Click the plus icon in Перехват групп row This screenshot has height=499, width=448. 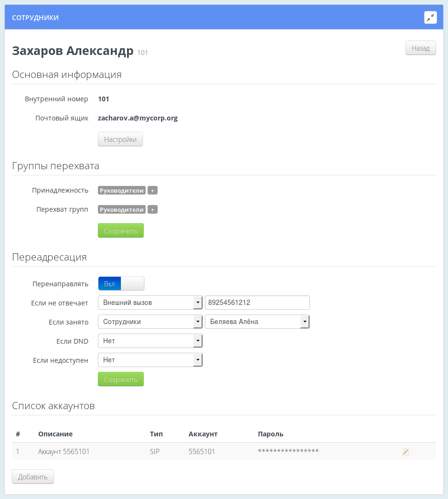[152, 209]
